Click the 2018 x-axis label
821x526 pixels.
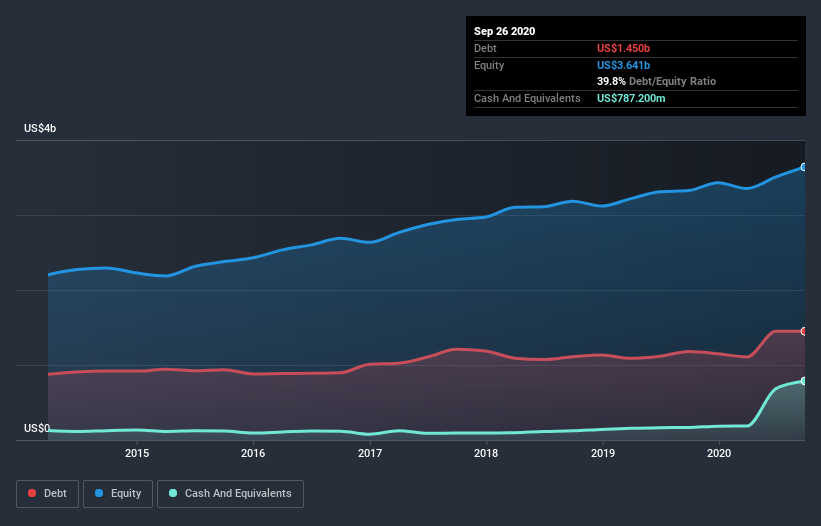pos(486,453)
